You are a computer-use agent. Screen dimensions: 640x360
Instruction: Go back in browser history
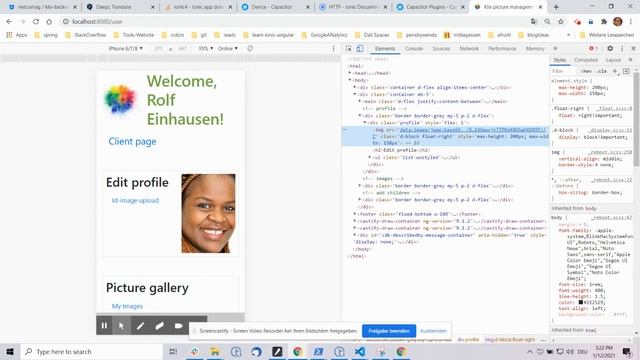point(9,22)
